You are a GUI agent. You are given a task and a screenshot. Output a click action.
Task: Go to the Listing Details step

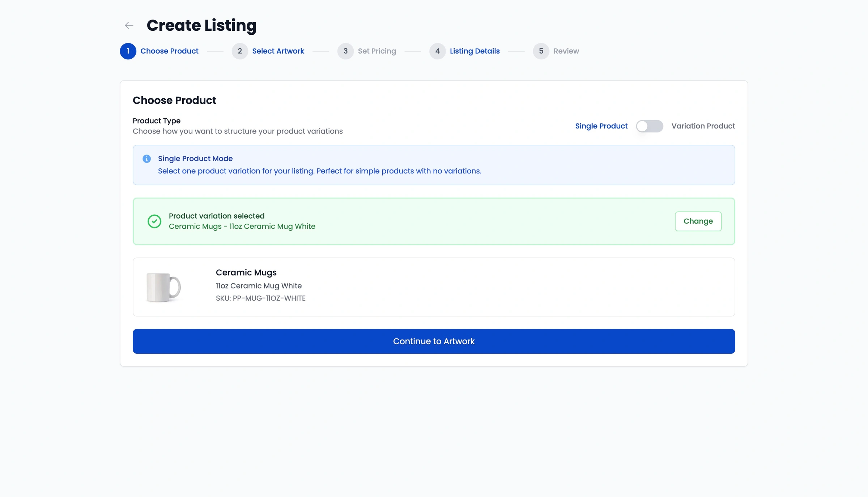(475, 51)
